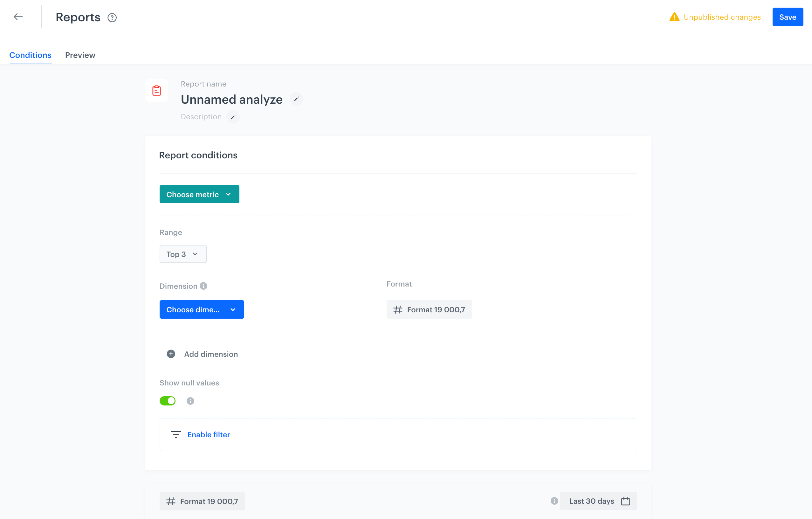Click info icon beside Last 30 days
The width and height of the screenshot is (812, 519).
coord(554,501)
